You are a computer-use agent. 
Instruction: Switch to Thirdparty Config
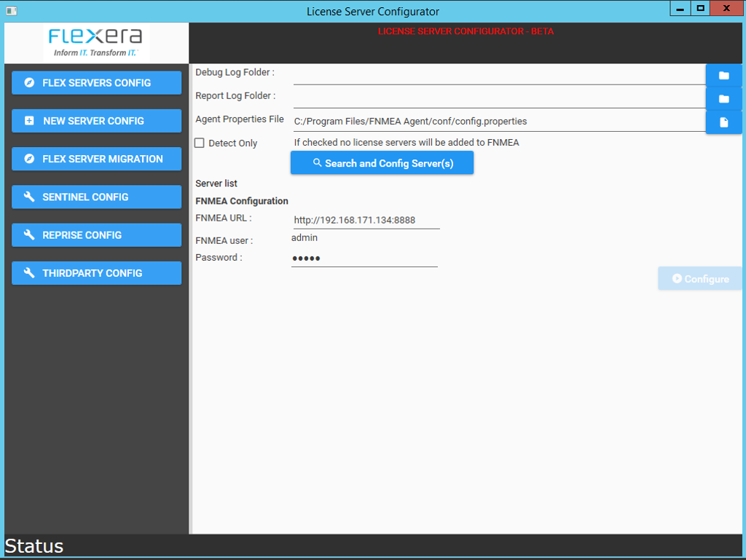[x=97, y=273]
